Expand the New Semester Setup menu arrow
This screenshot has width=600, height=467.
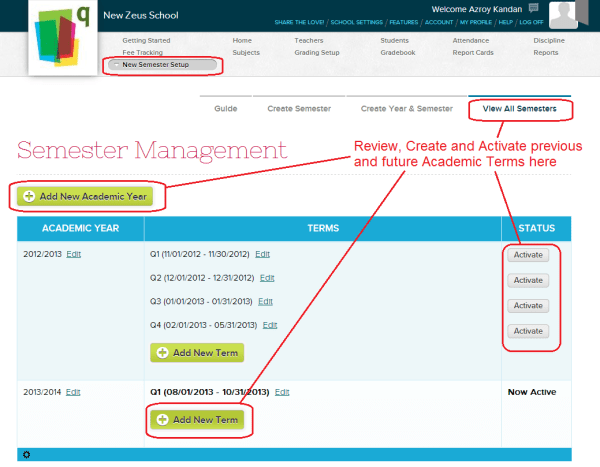click(116, 65)
